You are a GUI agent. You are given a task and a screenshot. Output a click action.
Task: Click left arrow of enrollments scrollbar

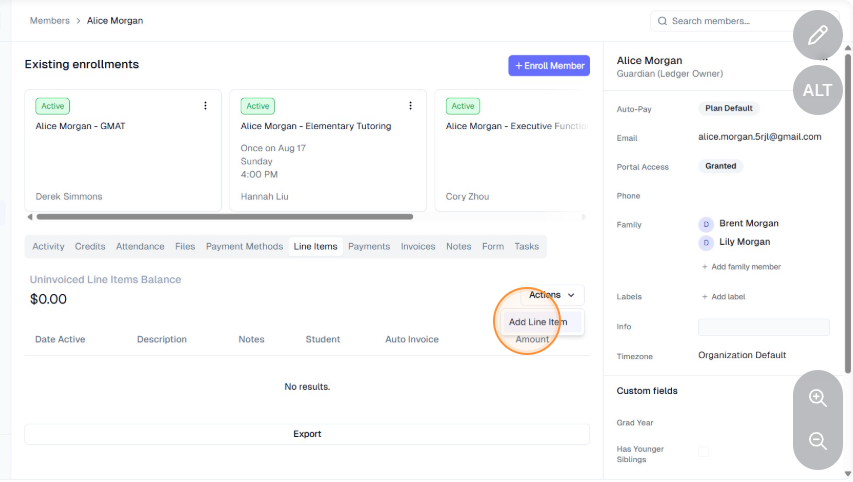tap(30, 217)
